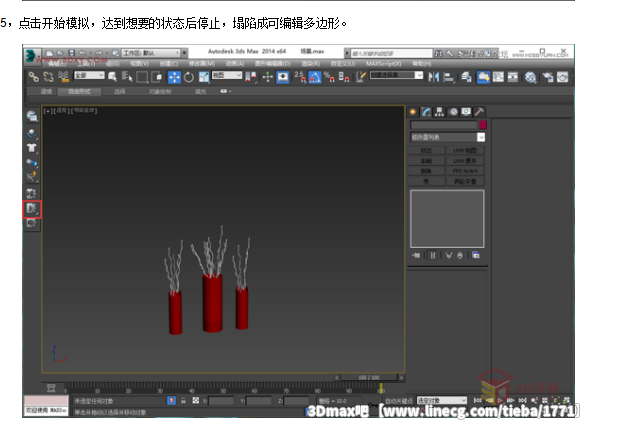
Task: Open the MAXScript menu
Action: click(382, 62)
